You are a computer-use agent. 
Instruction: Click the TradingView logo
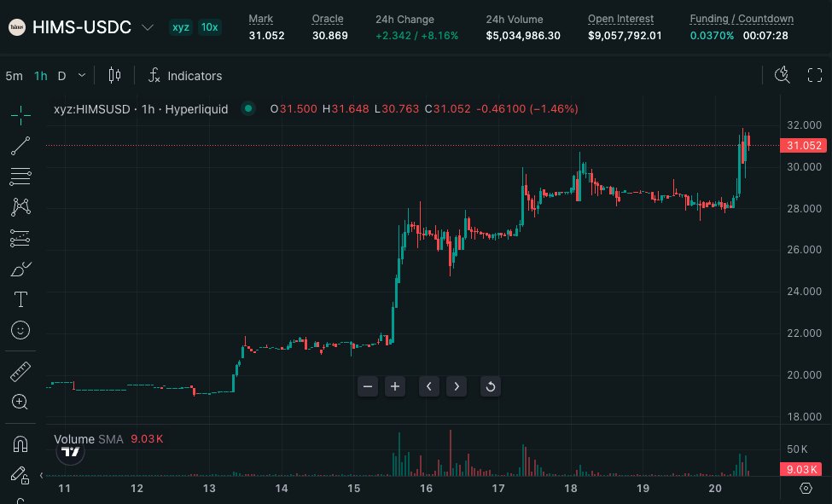(70, 451)
